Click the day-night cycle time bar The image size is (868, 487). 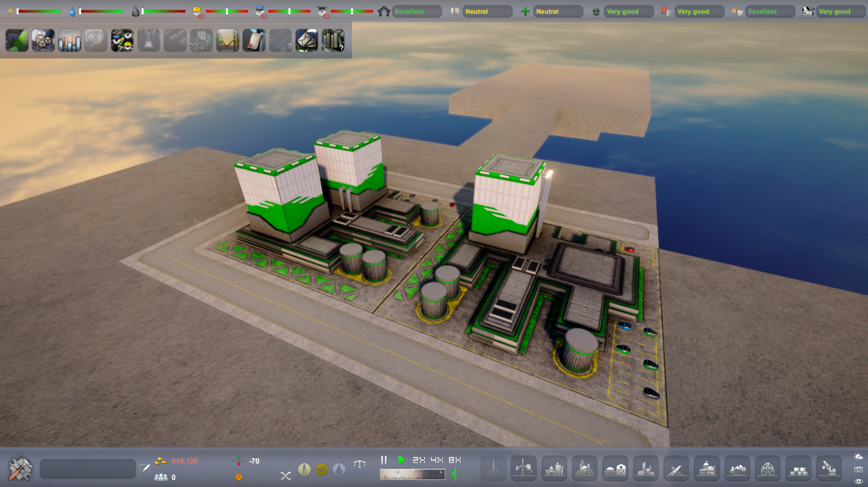413,474
